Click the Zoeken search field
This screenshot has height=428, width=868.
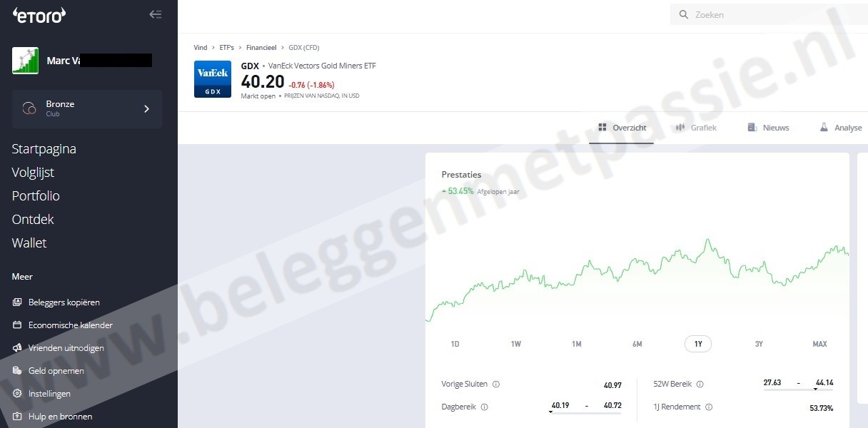(x=771, y=14)
